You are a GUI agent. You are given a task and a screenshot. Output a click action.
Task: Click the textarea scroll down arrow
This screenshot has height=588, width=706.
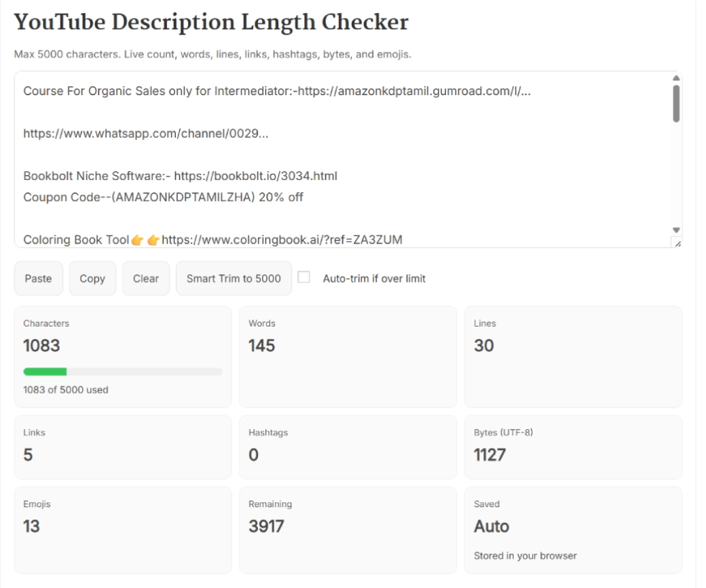click(676, 230)
